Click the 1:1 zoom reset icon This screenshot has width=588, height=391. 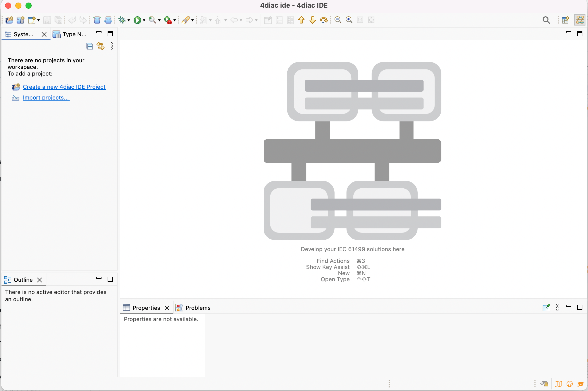(360, 20)
